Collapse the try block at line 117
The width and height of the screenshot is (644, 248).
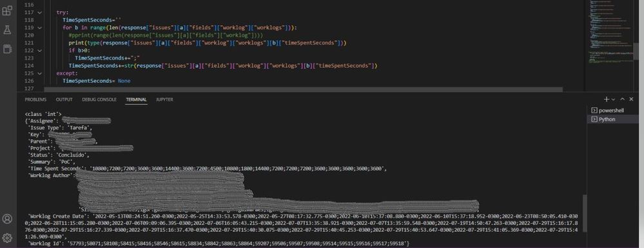tap(39, 12)
